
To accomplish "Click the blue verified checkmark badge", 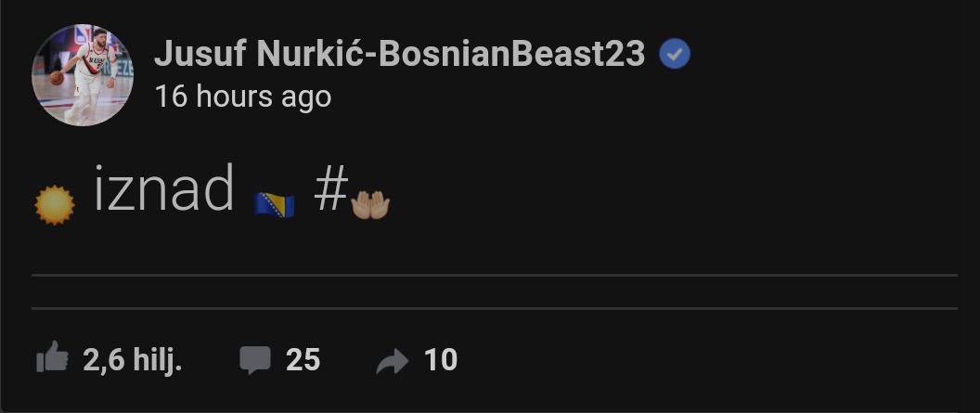I will (x=675, y=56).
